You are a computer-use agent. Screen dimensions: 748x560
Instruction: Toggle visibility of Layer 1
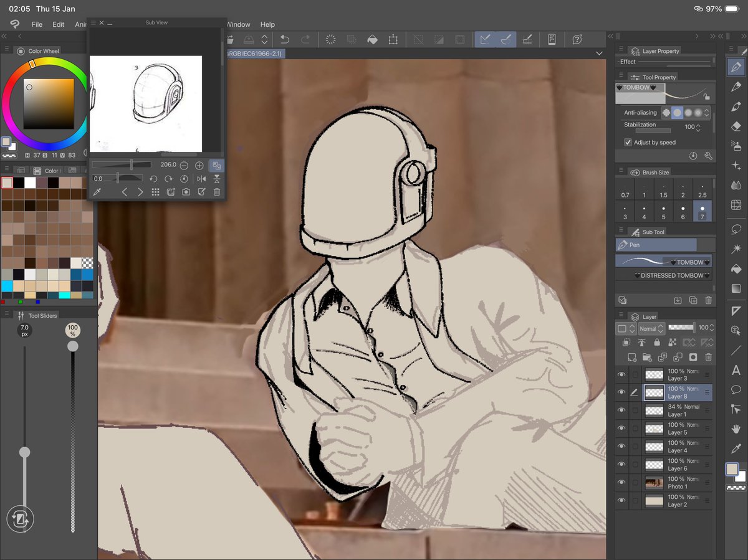pos(621,411)
